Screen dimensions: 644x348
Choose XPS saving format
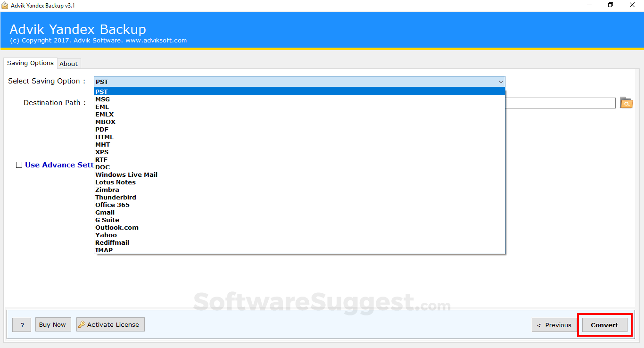click(299, 152)
